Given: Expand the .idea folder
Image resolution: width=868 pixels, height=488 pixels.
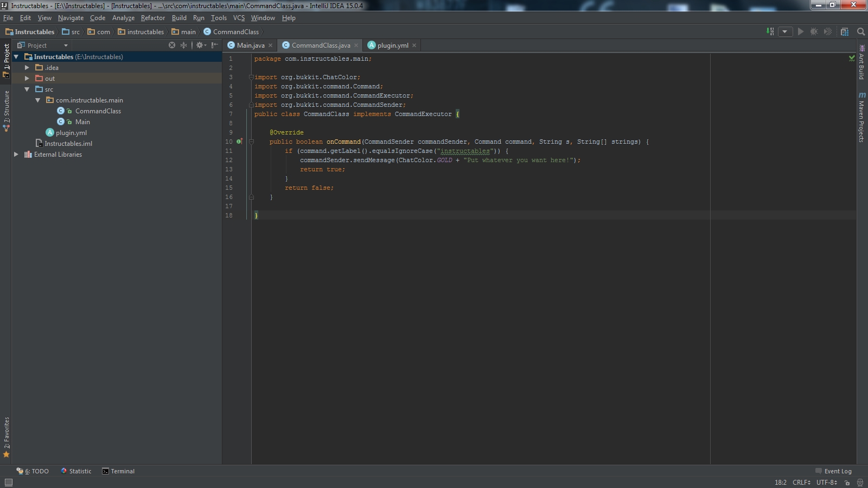Looking at the screenshot, I should [x=27, y=67].
